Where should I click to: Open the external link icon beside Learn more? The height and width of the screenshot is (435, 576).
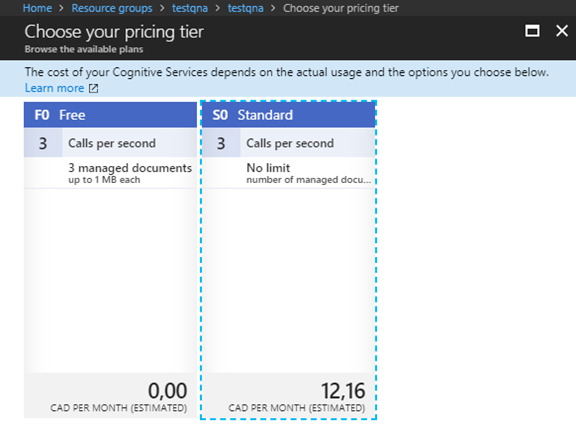[x=93, y=88]
